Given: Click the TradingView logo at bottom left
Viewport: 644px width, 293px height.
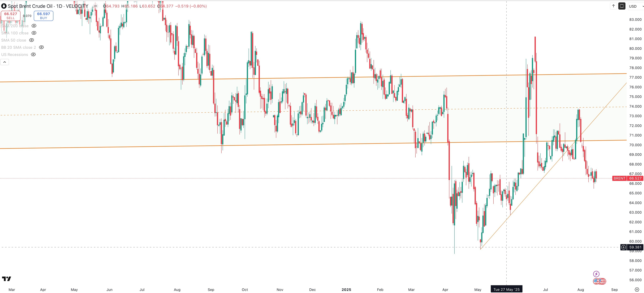Looking at the screenshot, I should (x=6, y=279).
